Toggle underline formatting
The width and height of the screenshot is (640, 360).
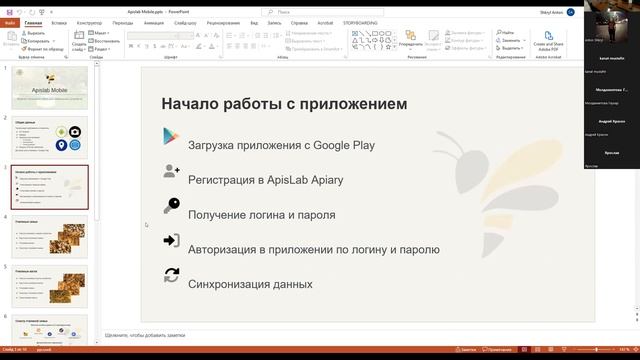pos(147,46)
